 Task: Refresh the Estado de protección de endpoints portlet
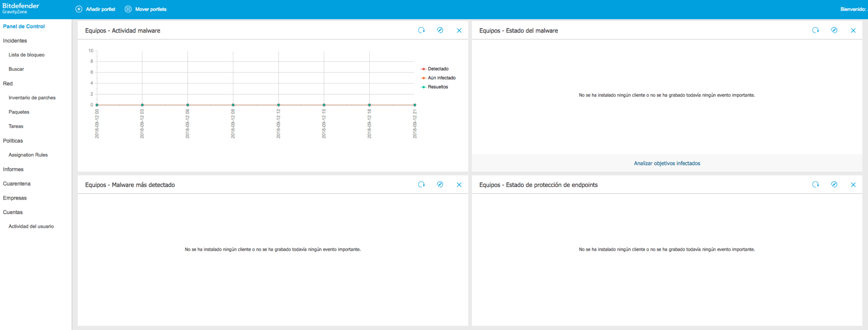tap(816, 185)
